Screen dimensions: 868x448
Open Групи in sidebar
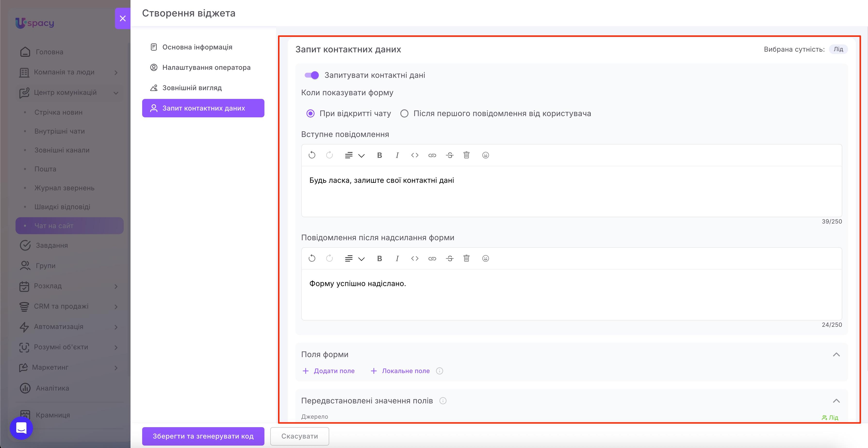click(69, 265)
